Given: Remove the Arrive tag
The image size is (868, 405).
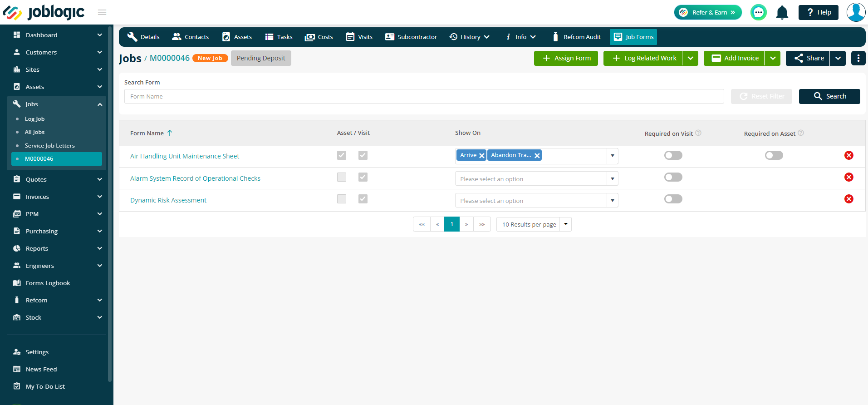Looking at the screenshot, I should (x=482, y=156).
